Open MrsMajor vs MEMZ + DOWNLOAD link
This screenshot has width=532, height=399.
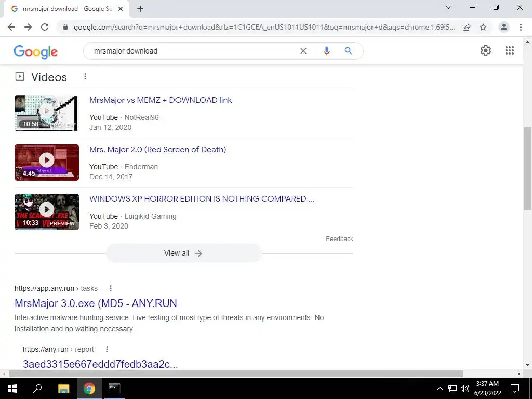coord(161,100)
